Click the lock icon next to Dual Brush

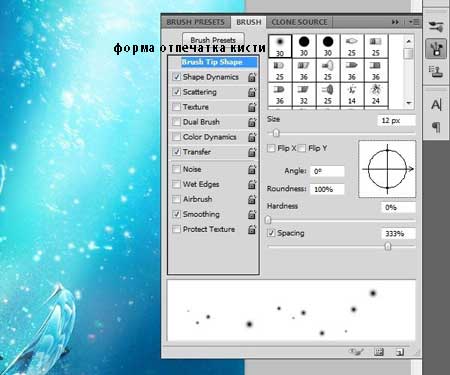coord(252,122)
